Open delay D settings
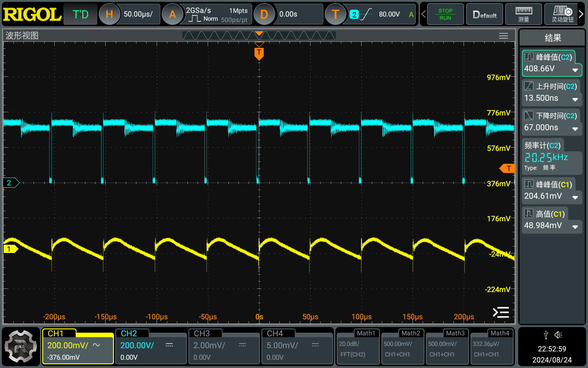 (264, 14)
